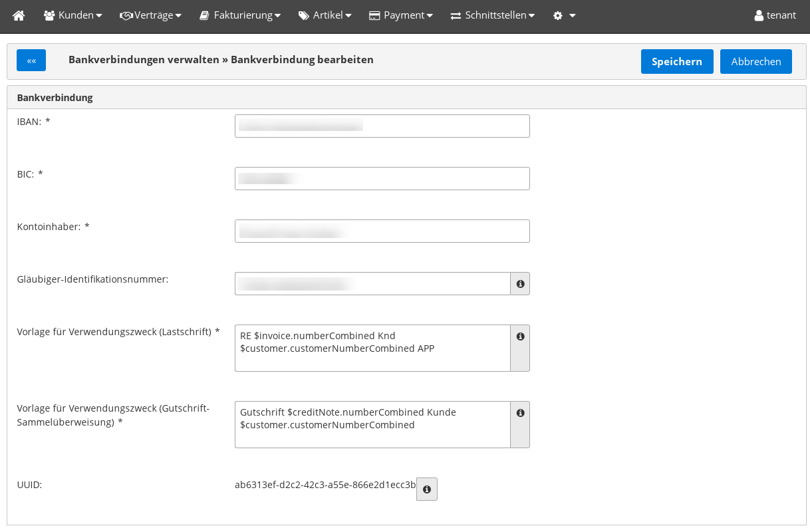Click info icon next to Gutschrift-Sammelüberweisung template

point(520,414)
